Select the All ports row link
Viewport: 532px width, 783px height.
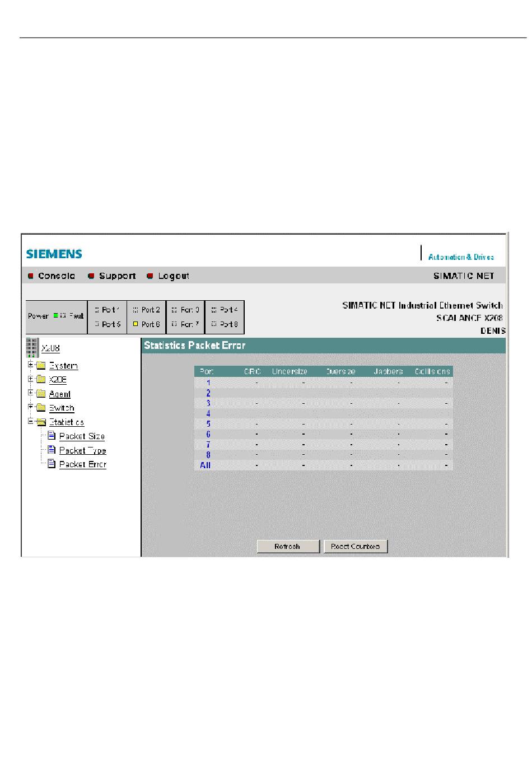(x=206, y=465)
